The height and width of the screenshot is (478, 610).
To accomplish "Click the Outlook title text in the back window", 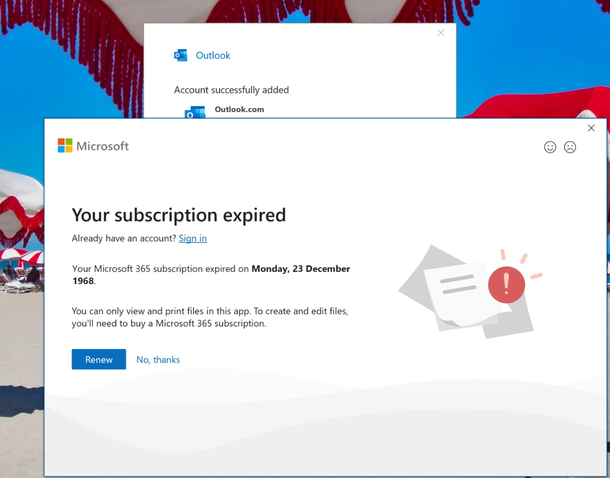I will [x=213, y=56].
